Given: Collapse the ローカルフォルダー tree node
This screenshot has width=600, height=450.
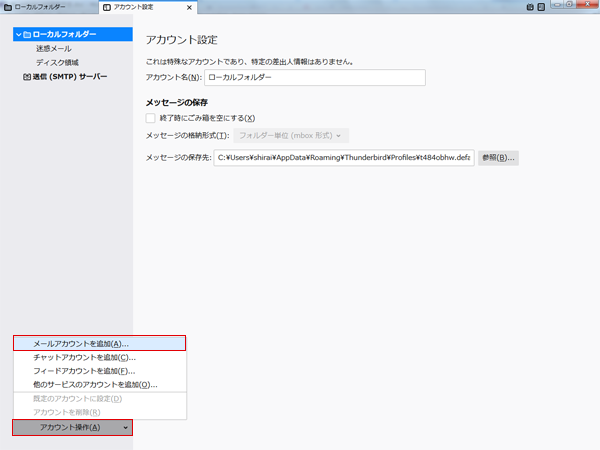Looking at the screenshot, I should pos(17,35).
